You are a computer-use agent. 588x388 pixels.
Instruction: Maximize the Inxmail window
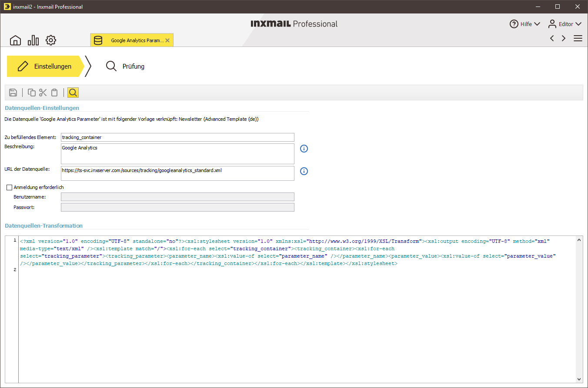pyautogui.click(x=558, y=7)
